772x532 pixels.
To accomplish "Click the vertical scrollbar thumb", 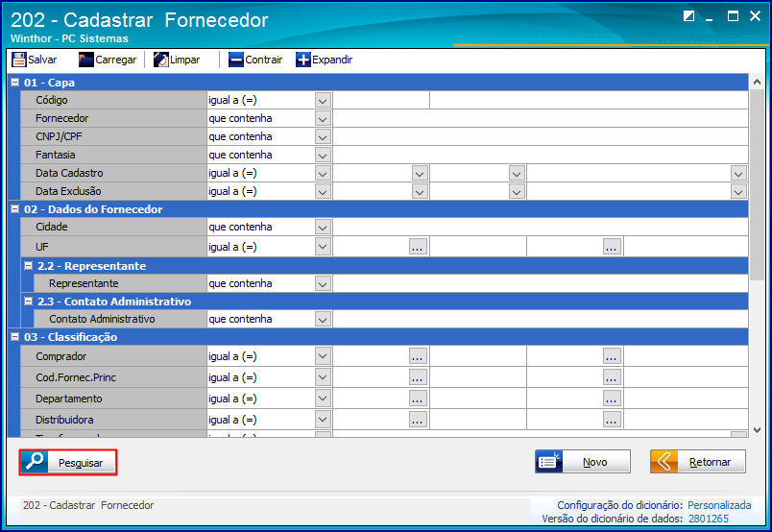I will click(x=758, y=184).
